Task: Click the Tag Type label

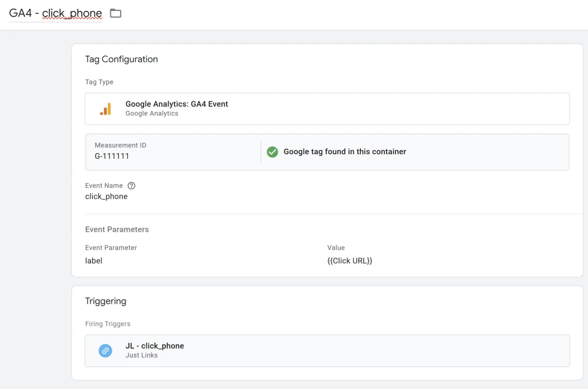Action: click(x=99, y=82)
